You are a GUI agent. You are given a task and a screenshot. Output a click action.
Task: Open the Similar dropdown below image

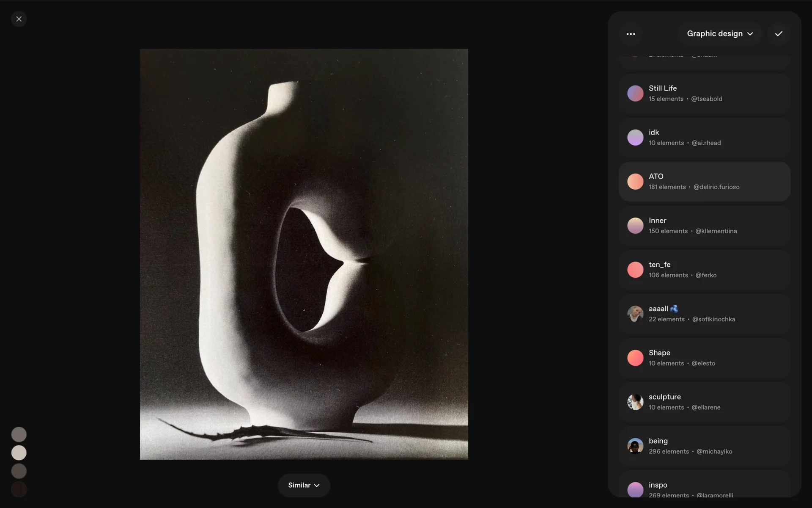tap(304, 485)
